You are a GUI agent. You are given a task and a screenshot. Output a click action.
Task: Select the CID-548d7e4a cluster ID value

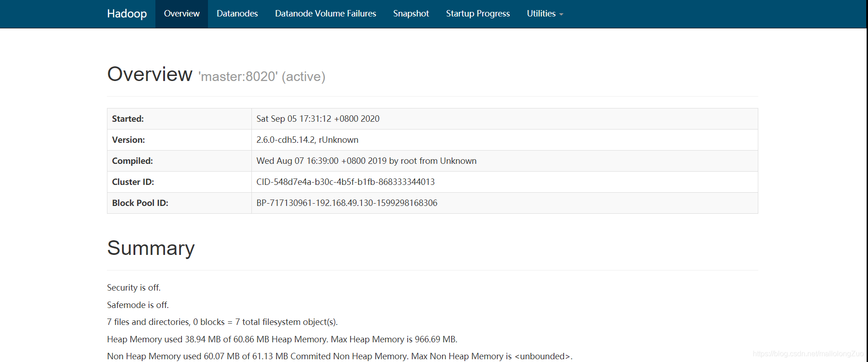click(x=346, y=182)
